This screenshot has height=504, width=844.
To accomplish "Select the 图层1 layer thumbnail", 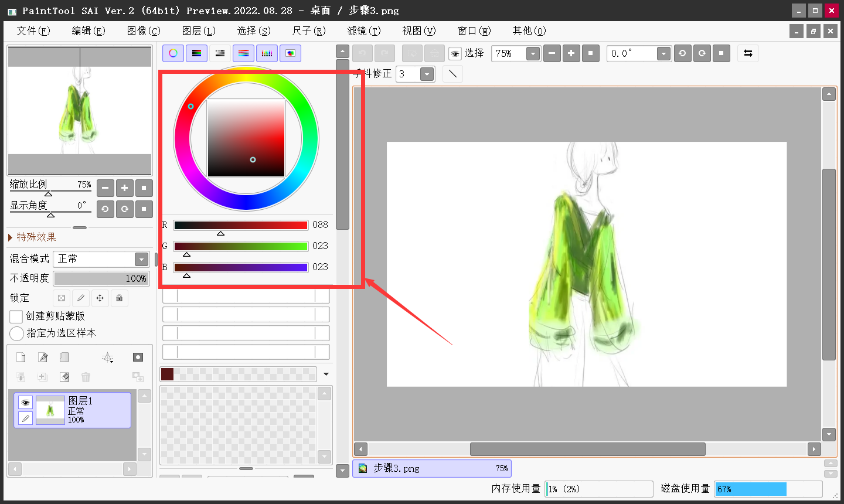I will pos(50,410).
